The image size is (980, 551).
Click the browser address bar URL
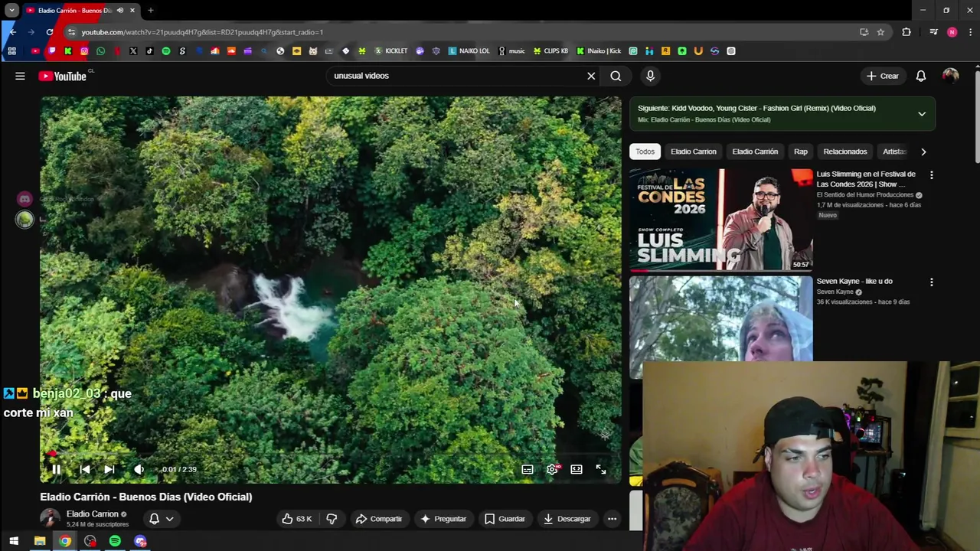point(202,32)
